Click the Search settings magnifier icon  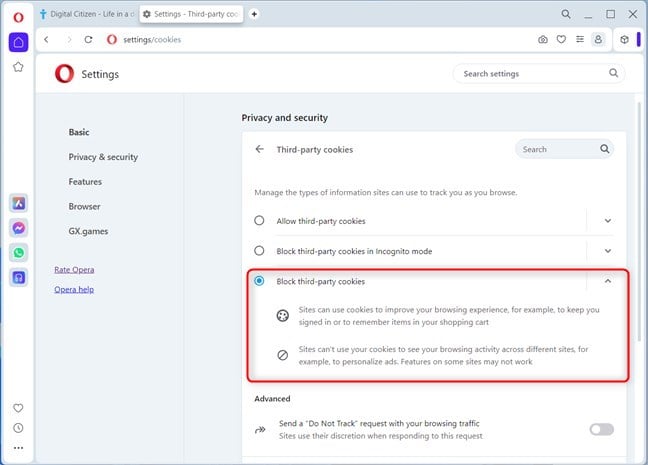point(613,73)
